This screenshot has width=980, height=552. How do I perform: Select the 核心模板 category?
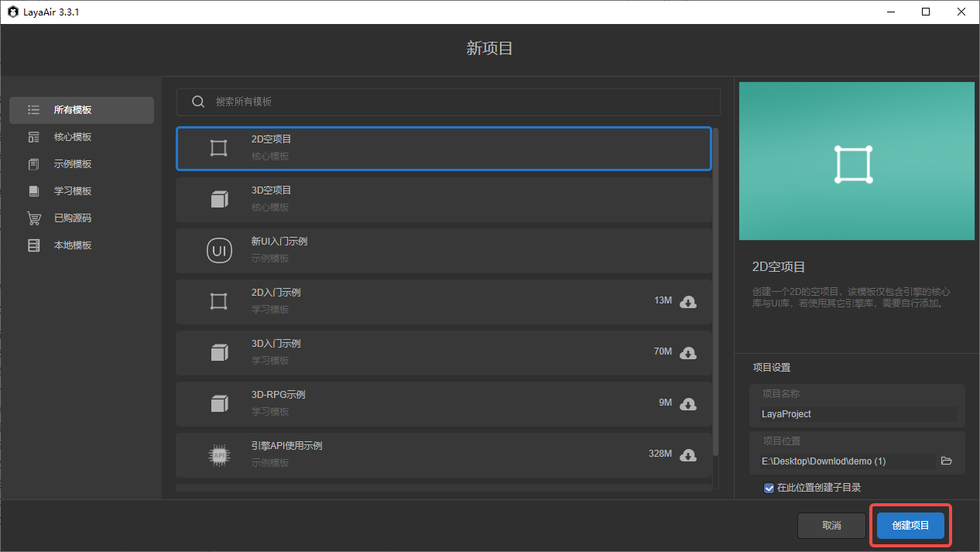pos(73,137)
